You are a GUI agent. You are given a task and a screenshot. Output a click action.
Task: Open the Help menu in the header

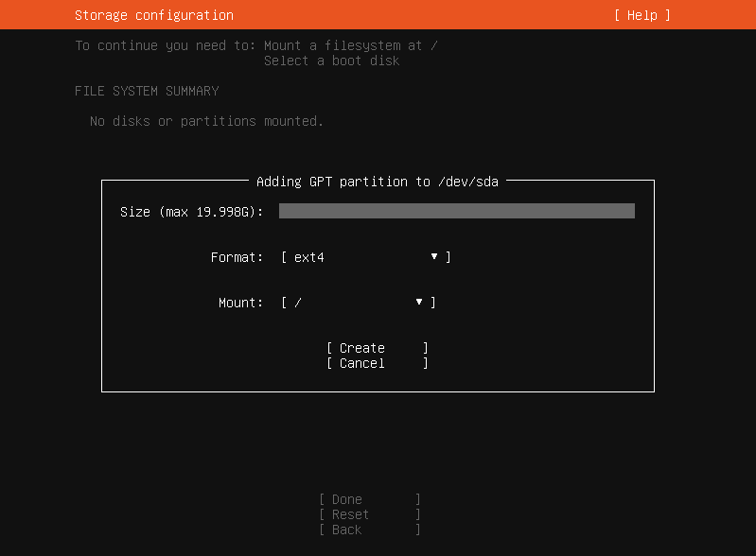point(642,15)
